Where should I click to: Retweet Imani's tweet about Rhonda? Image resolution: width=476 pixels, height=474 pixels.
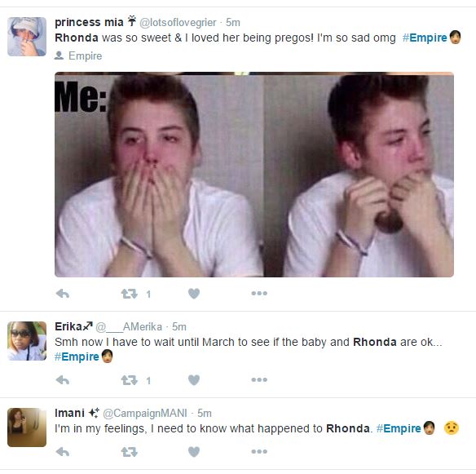pos(130,452)
